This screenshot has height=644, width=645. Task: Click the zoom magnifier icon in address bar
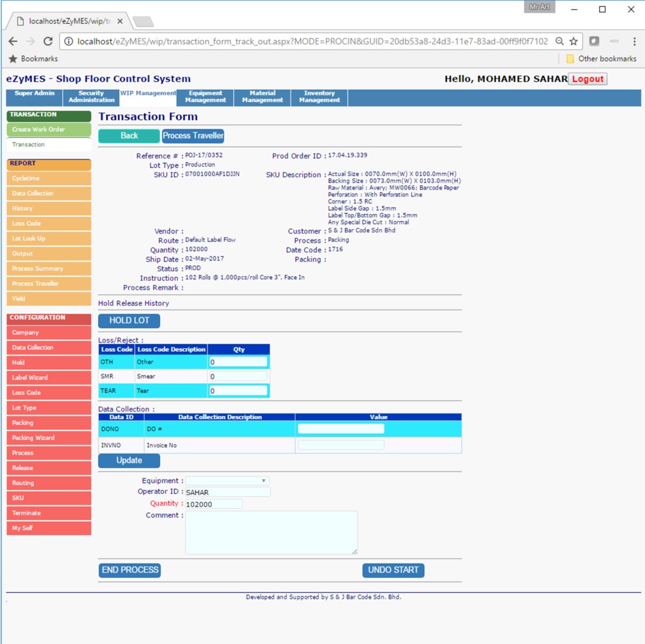559,41
